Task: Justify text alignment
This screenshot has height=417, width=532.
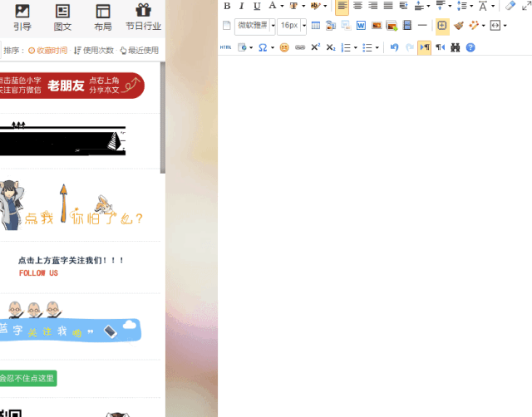Action: 388,6
